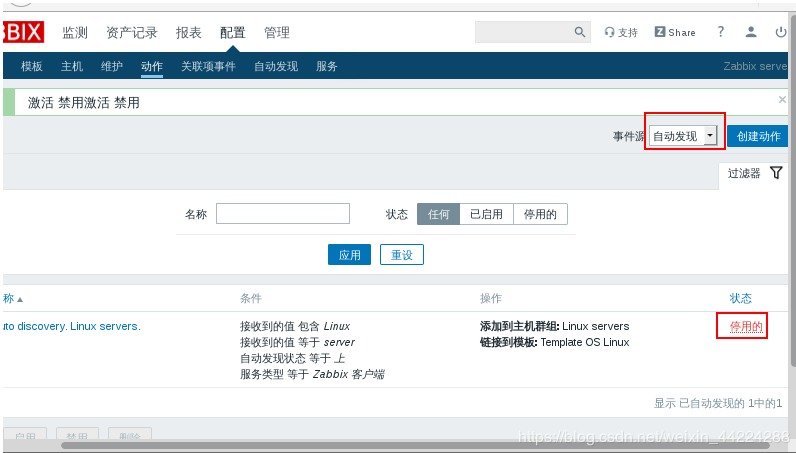Select the 任何 status option
The height and width of the screenshot is (453, 796).
439,214
